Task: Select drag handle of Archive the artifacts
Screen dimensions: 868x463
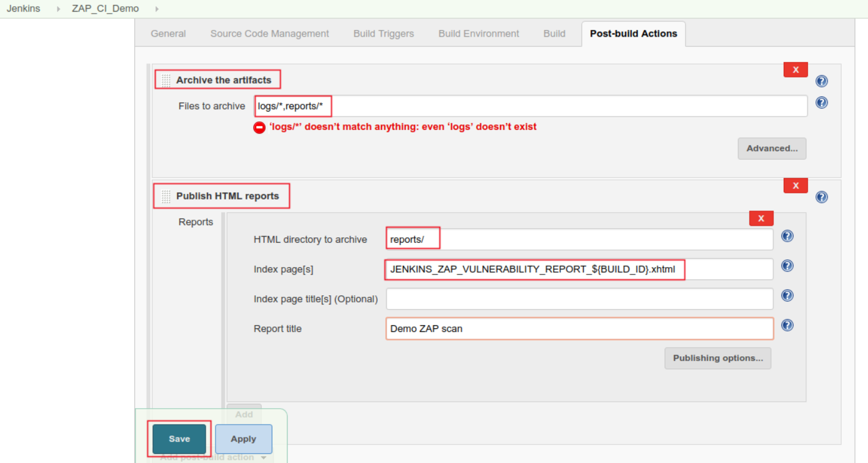Action: [x=165, y=80]
